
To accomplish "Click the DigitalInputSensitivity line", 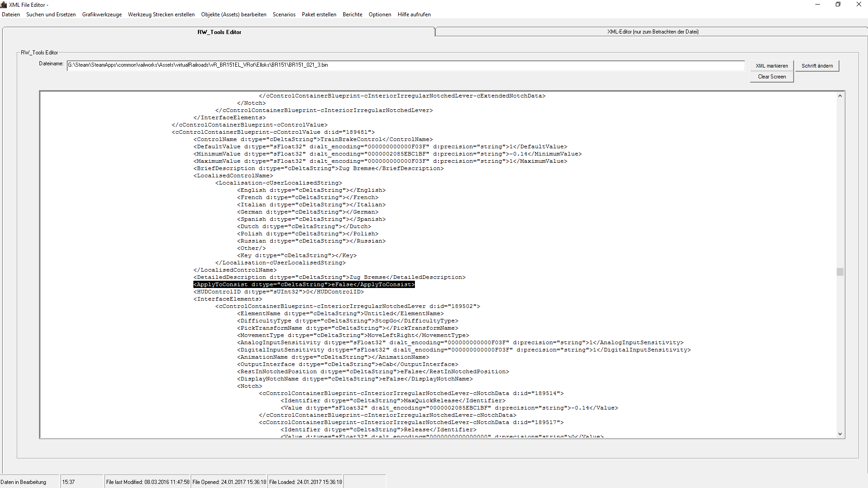I will [x=464, y=350].
